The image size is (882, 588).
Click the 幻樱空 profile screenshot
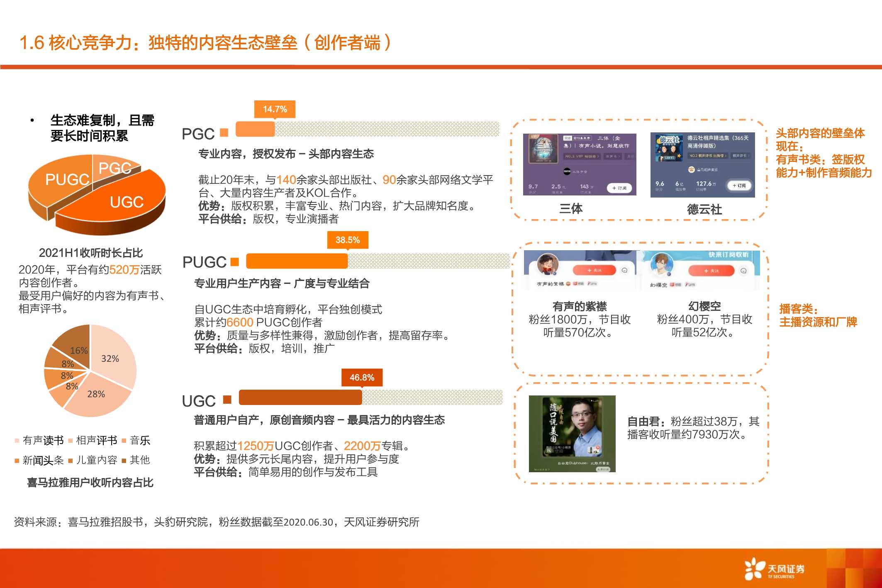pos(698,270)
